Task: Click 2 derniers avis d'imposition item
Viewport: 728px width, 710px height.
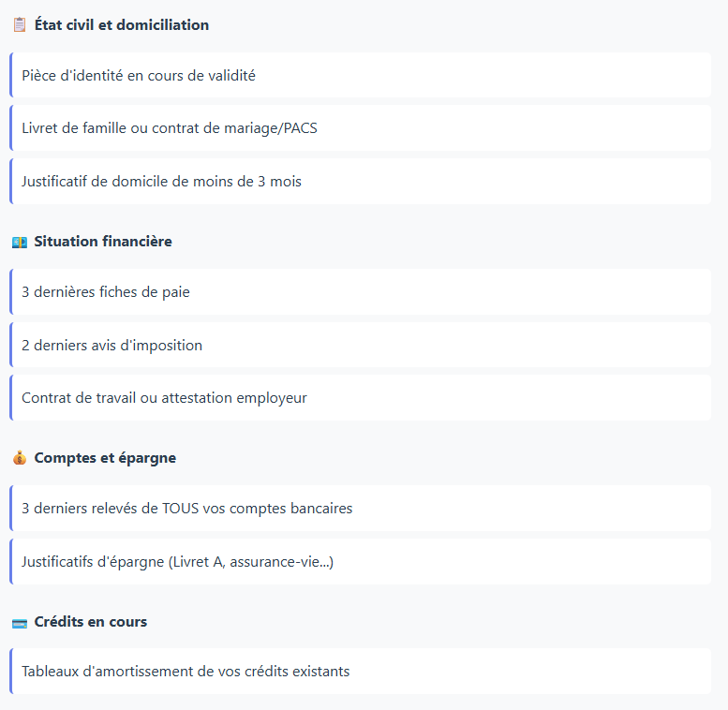Action: [112, 346]
